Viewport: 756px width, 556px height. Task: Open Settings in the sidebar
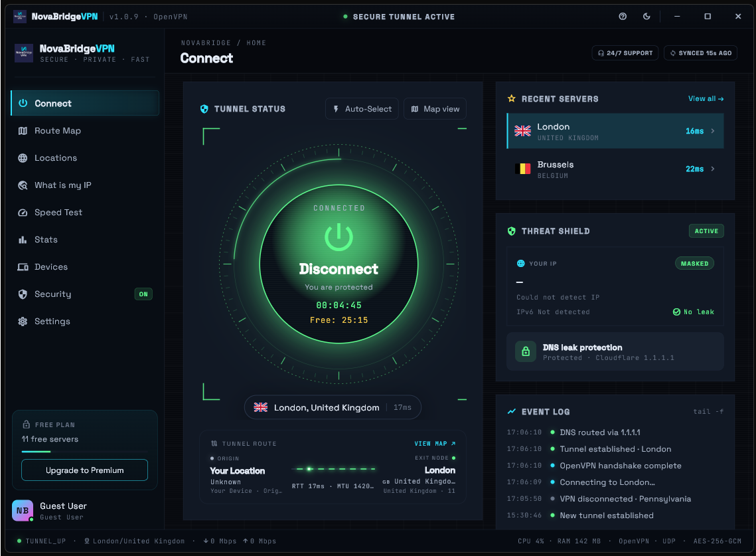pos(85,322)
